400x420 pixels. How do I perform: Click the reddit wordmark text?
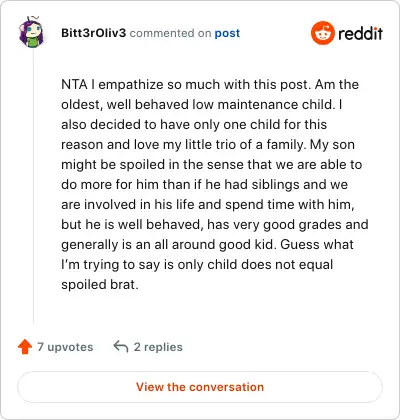[x=360, y=33]
